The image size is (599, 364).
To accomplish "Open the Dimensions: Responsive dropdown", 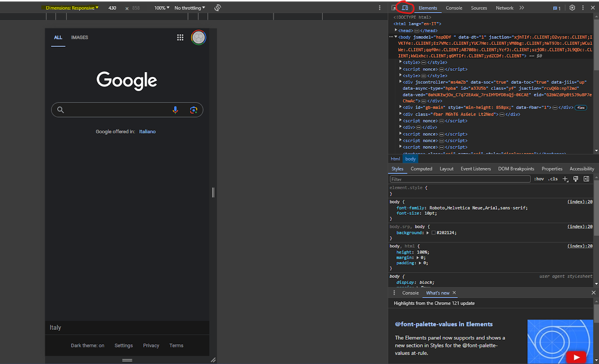I will tap(72, 8).
